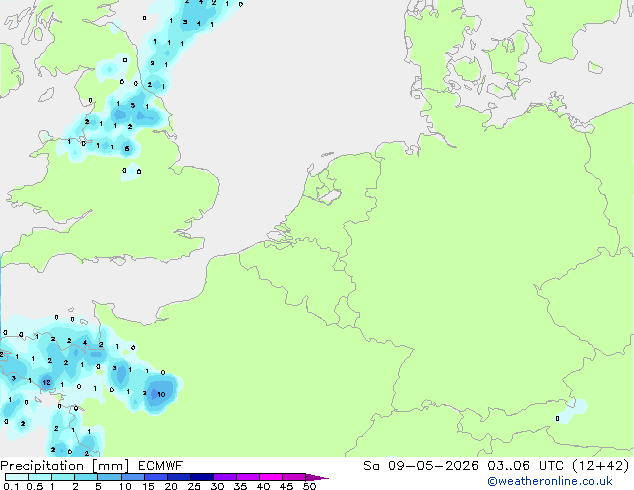Viewport: 634px width, 490px height.
Task: Click the '10' precipitation value over France
Action: (x=161, y=394)
